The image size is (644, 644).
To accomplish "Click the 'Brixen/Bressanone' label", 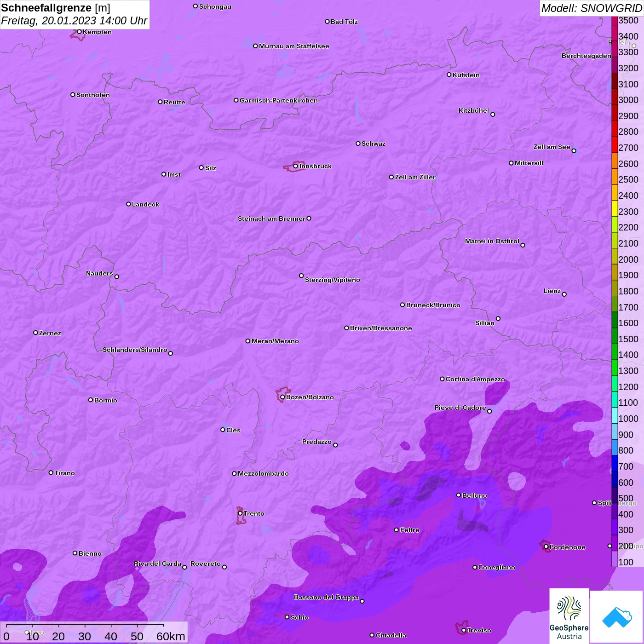I will tap(381, 328).
